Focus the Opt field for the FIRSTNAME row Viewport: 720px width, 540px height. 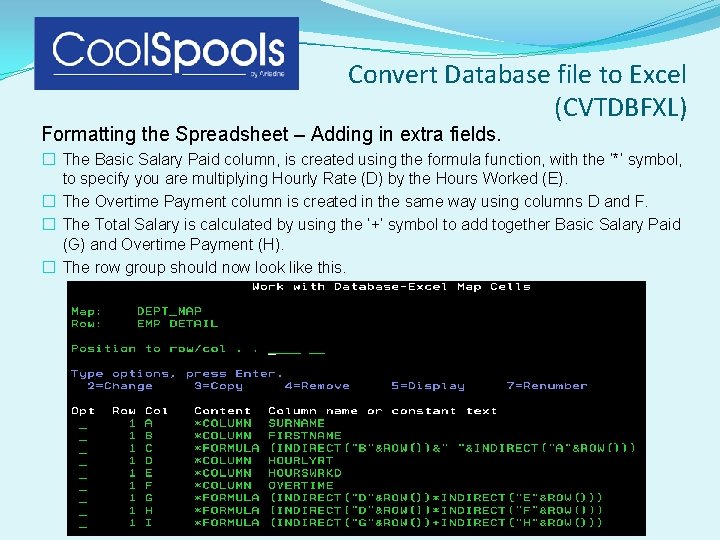(83, 437)
